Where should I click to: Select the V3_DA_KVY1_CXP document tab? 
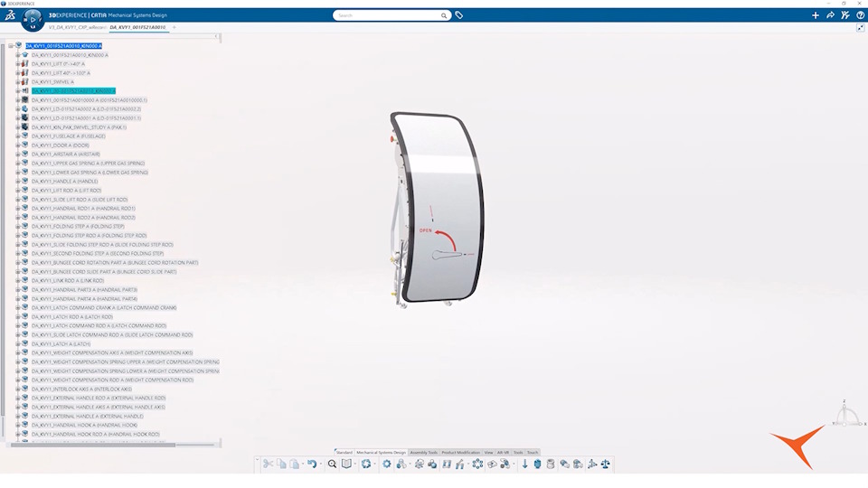click(x=77, y=27)
